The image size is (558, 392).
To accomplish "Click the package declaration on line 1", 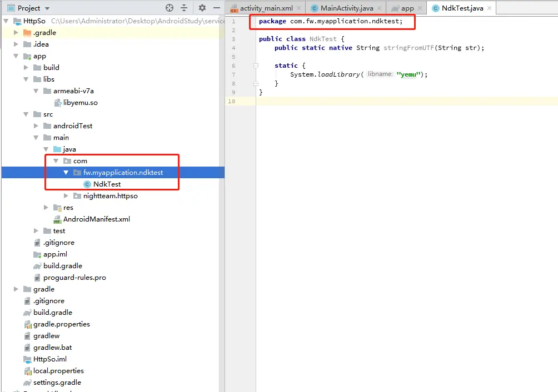I will (x=331, y=21).
